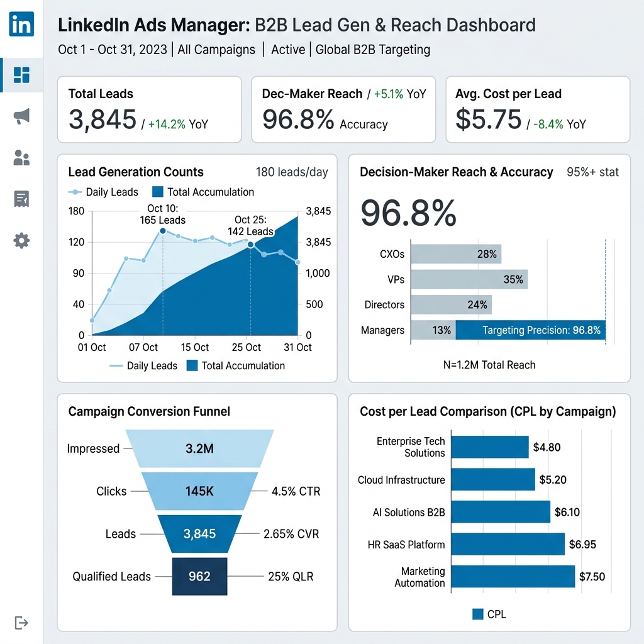Click the CXOs 28% bar

(x=456, y=254)
